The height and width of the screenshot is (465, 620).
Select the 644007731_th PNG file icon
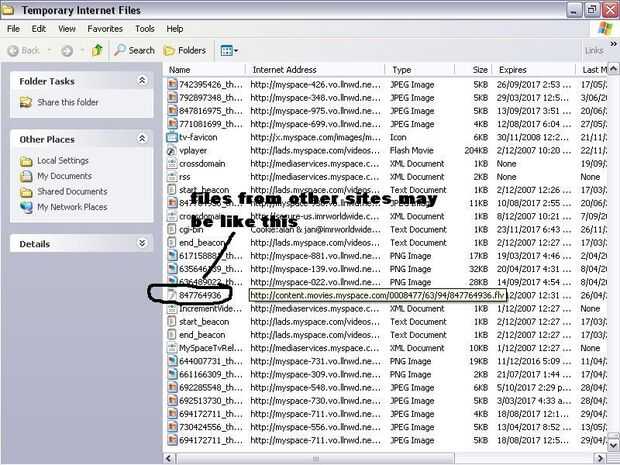click(172, 361)
